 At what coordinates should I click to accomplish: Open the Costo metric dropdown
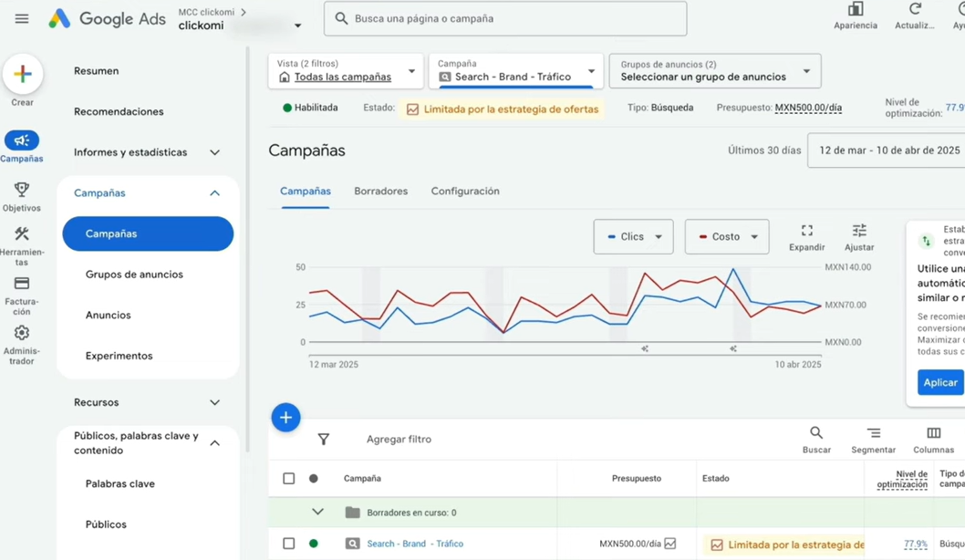coord(727,237)
